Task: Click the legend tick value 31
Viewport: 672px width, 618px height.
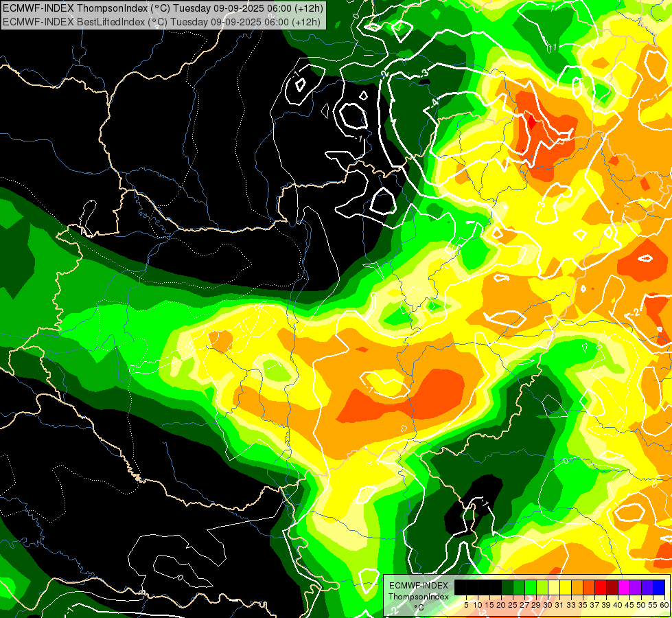Action: [x=560, y=605]
